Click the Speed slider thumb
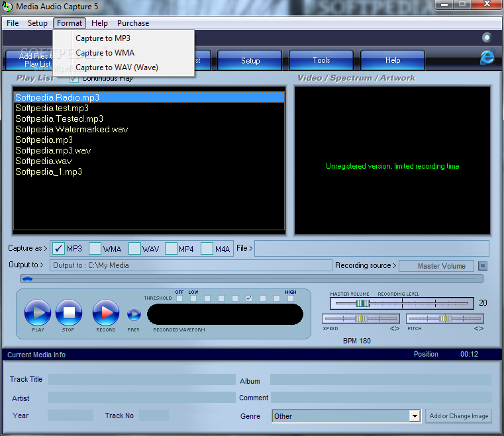504x436 pixels. (x=361, y=318)
